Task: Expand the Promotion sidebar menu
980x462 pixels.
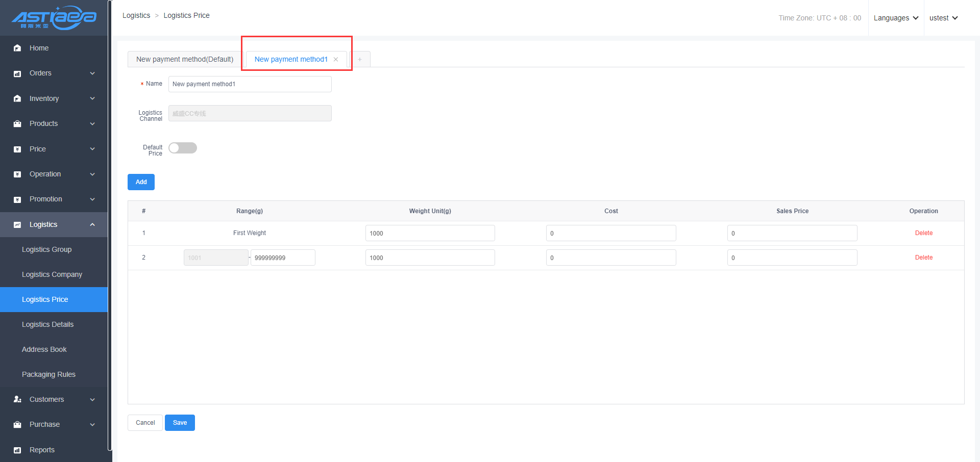Action: tap(92, 199)
